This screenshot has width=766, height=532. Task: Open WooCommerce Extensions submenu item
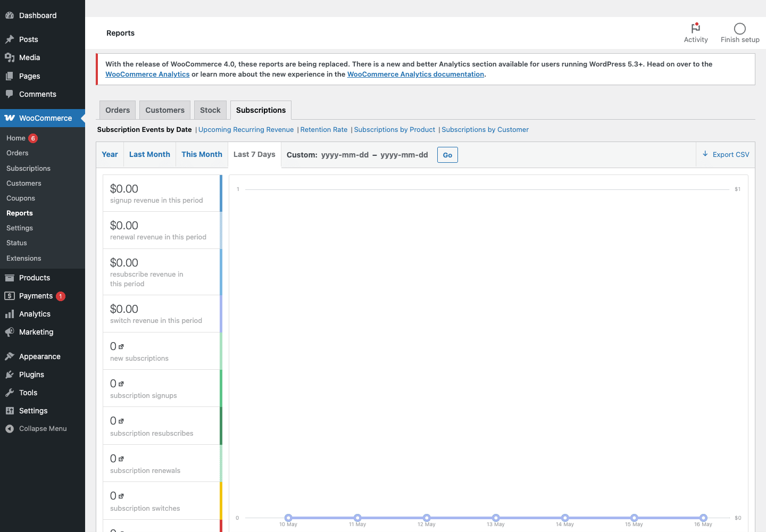coord(24,259)
